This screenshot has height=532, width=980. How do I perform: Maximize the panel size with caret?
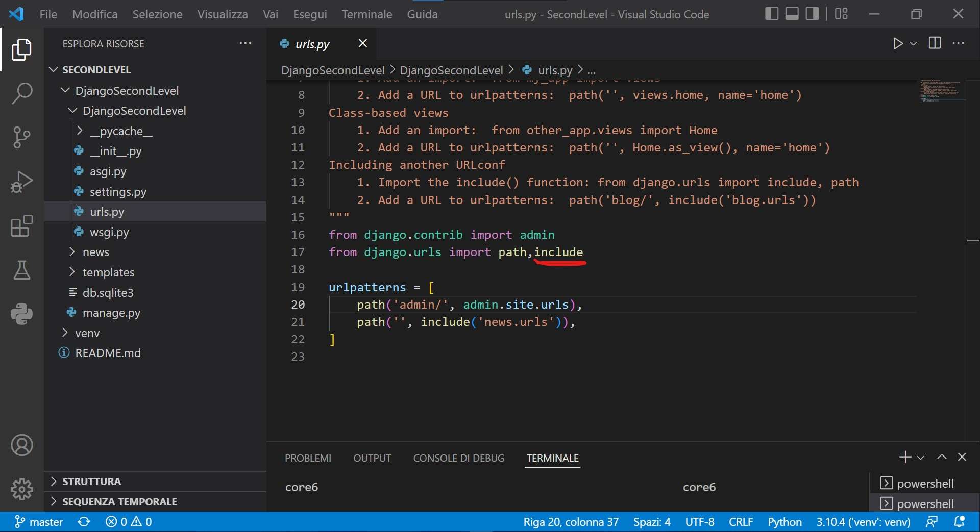click(942, 457)
